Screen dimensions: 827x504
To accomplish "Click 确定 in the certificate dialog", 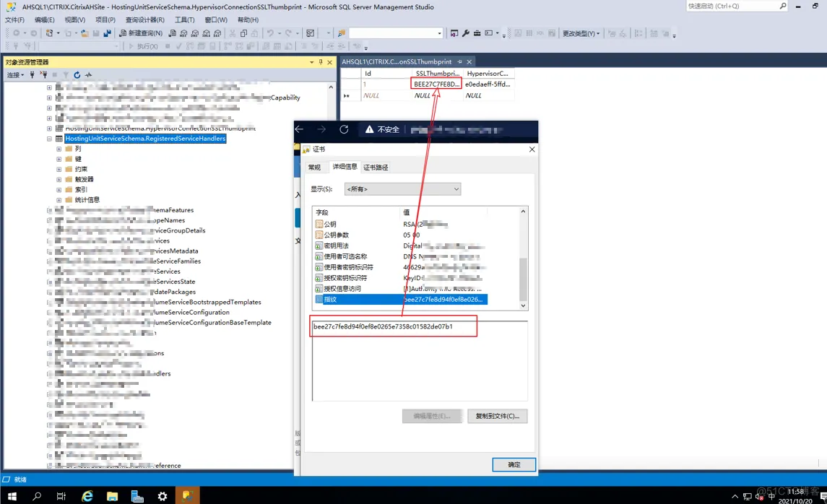I will pyautogui.click(x=514, y=464).
